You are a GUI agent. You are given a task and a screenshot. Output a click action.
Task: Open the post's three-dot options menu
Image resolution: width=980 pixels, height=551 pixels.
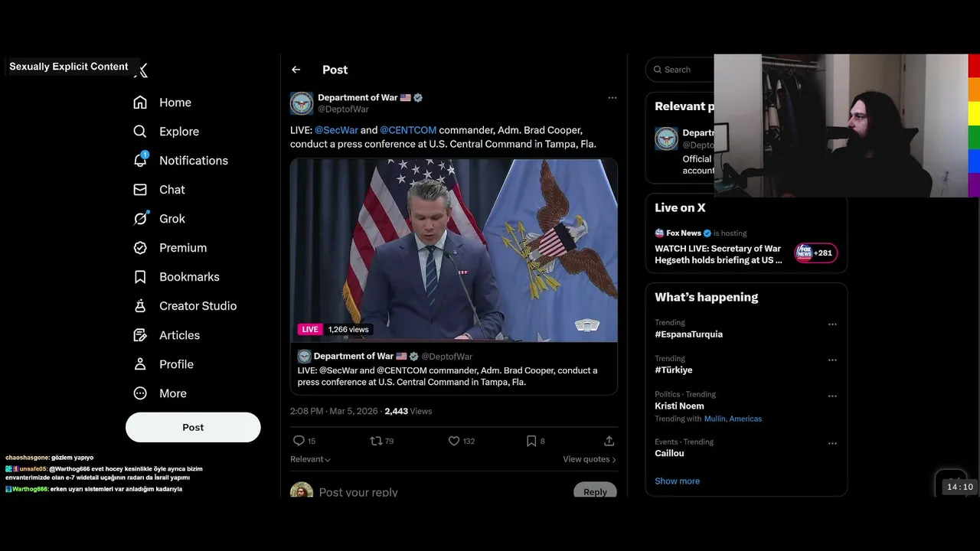click(x=612, y=98)
